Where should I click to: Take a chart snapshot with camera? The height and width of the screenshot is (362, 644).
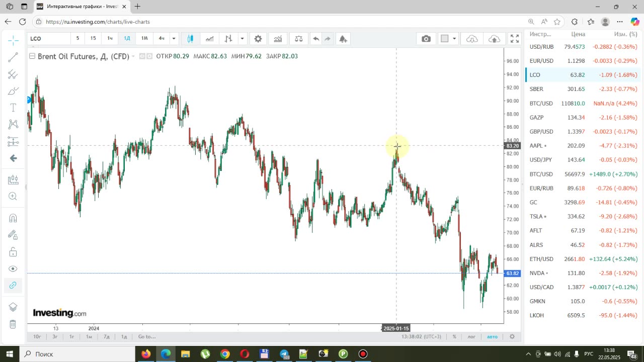point(426,39)
